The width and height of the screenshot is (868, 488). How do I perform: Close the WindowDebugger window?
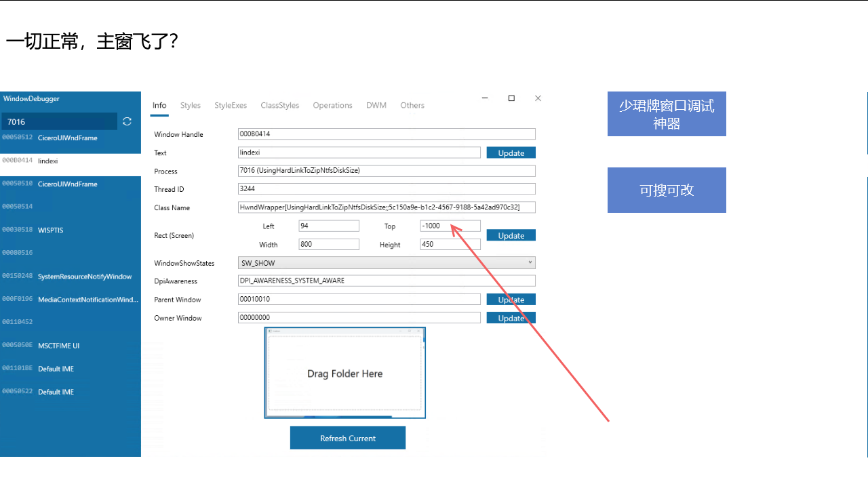(x=538, y=98)
